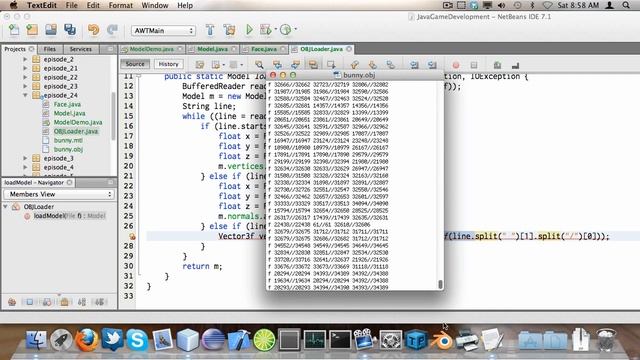Open the Window menu
This screenshot has width=640, height=360.
(155, 5)
